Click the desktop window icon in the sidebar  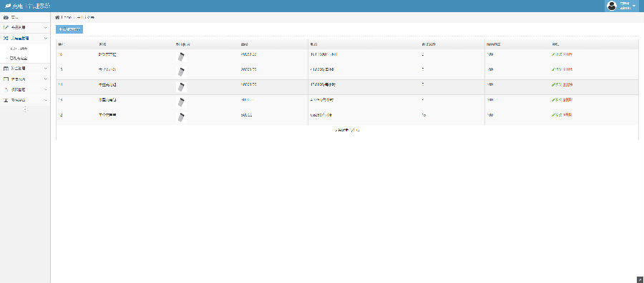click(6, 79)
